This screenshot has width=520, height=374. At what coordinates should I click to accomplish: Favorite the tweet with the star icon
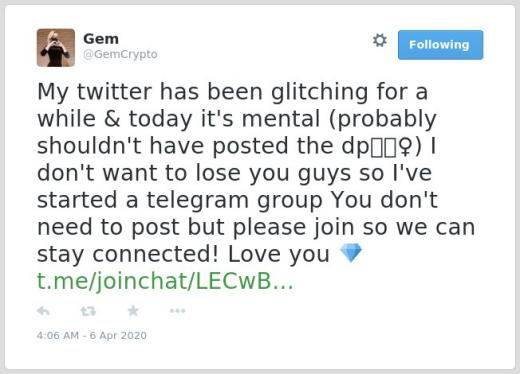(x=133, y=311)
